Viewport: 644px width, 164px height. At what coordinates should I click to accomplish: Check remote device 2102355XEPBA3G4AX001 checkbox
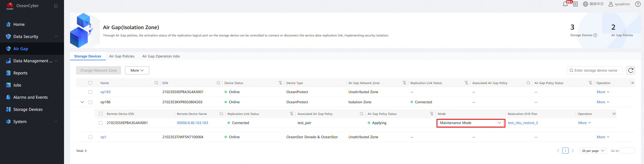pyautogui.click(x=101, y=123)
